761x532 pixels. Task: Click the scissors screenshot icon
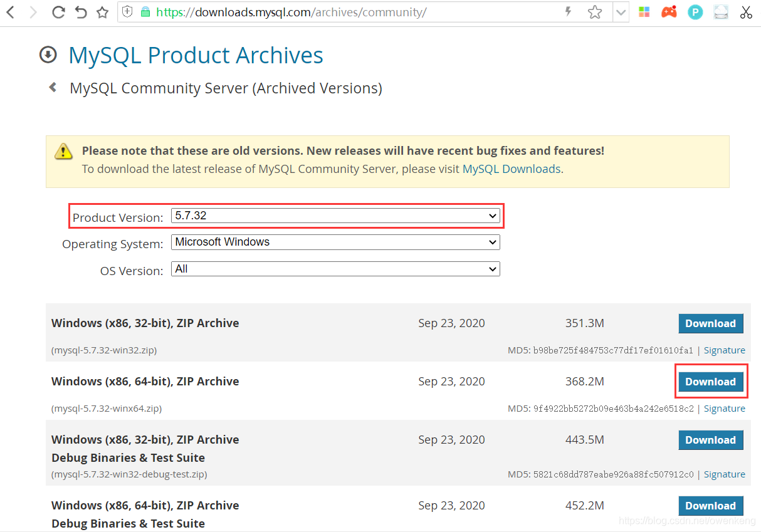[746, 12]
